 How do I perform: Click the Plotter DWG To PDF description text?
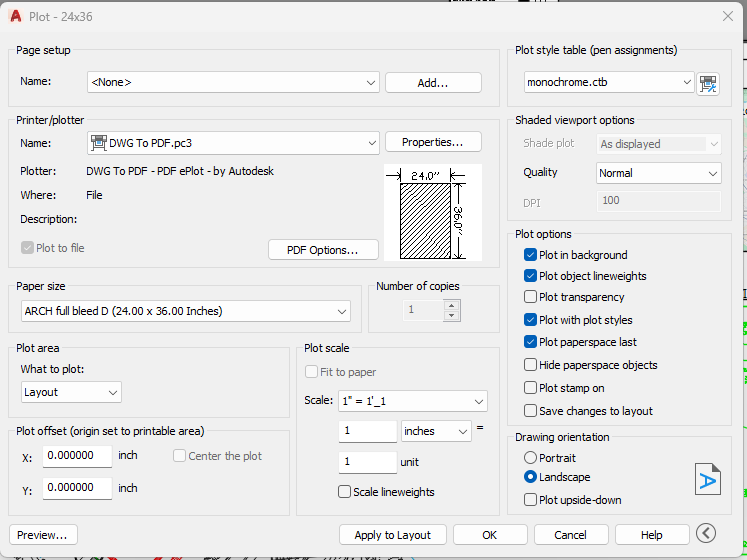coord(180,171)
